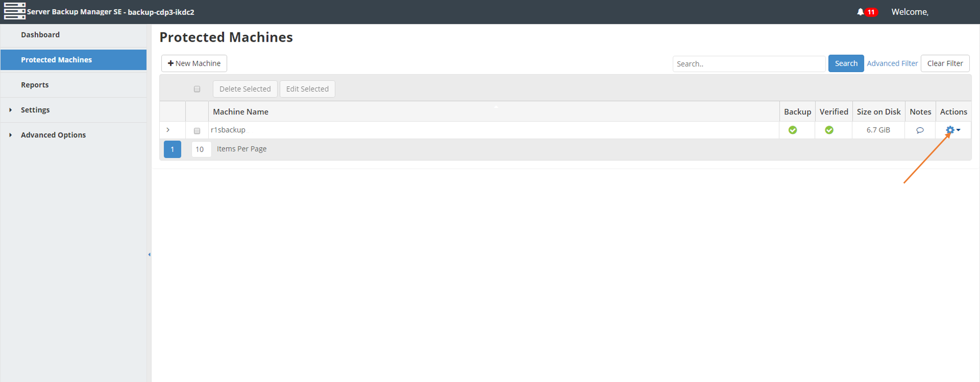
Task: Open the Advanced Filter link
Action: click(x=892, y=63)
